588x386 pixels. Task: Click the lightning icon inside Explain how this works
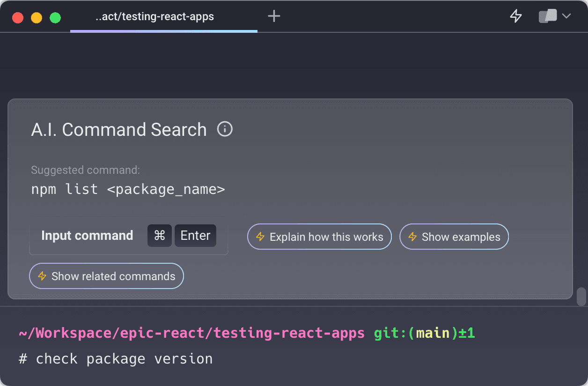260,237
